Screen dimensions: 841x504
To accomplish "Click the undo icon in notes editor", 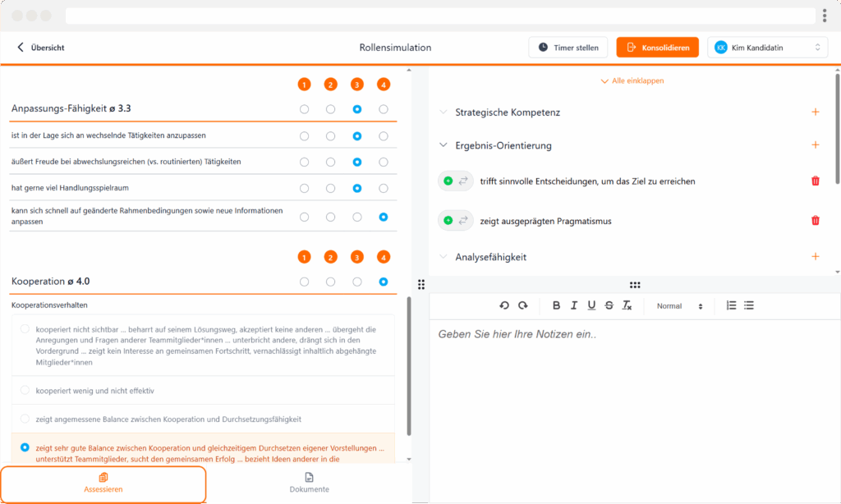I will pyautogui.click(x=504, y=305).
